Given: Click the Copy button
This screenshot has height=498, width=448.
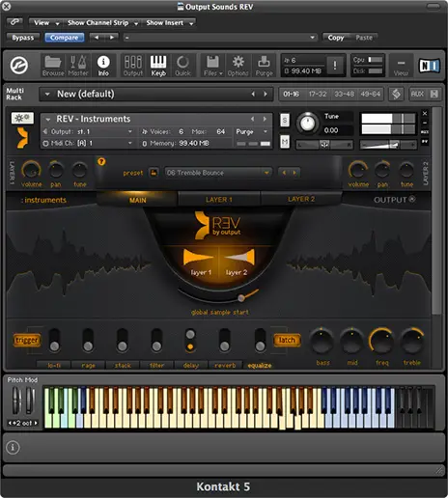Looking at the screenshot, I should pyautogui.click(x=336, y=38).
